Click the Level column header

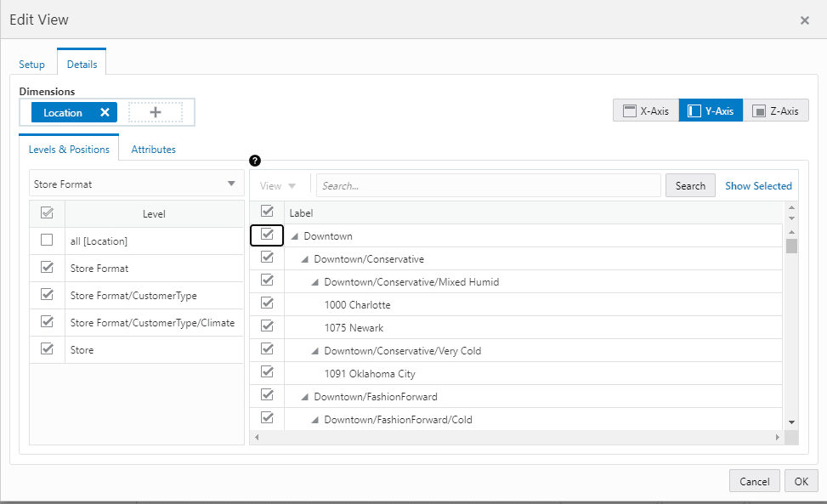coord(154,214)
